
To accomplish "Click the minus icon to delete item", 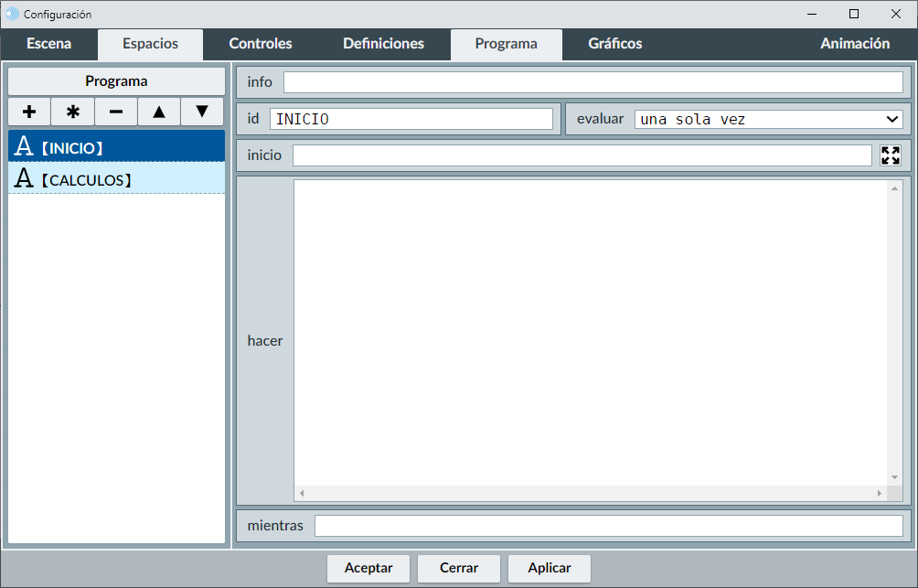I will coord(116,112).
